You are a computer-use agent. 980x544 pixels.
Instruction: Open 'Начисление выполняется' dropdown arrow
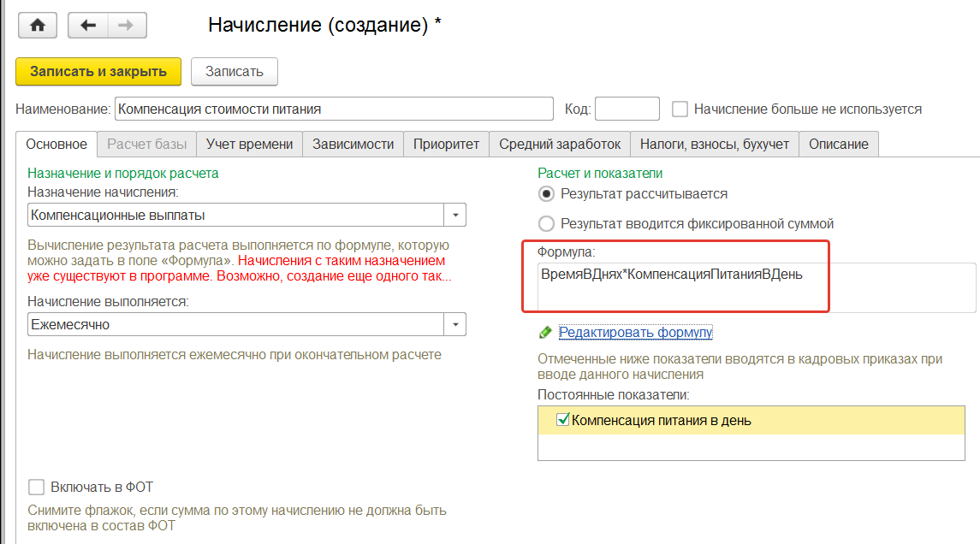pyautogui.click(x=455, y=325)
